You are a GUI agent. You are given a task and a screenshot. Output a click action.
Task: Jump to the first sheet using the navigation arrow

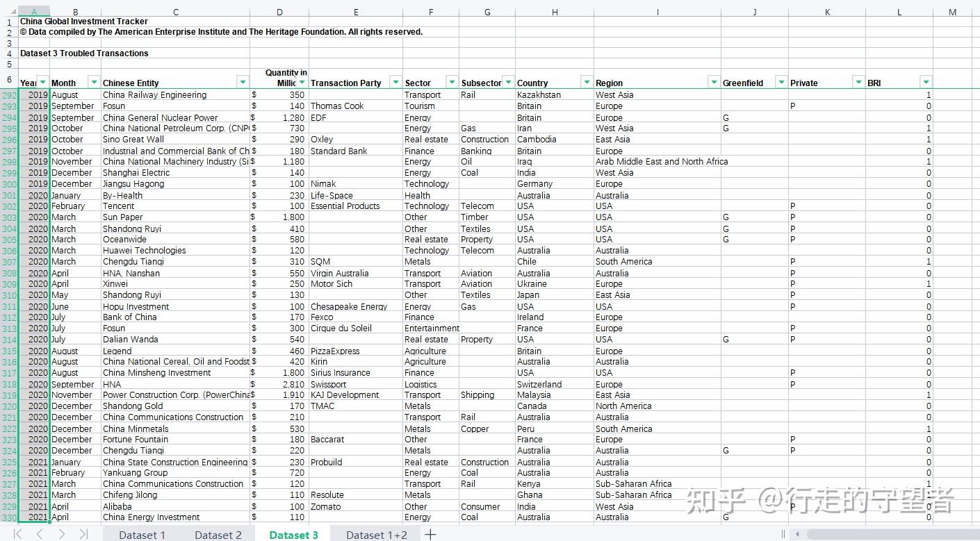18,534
